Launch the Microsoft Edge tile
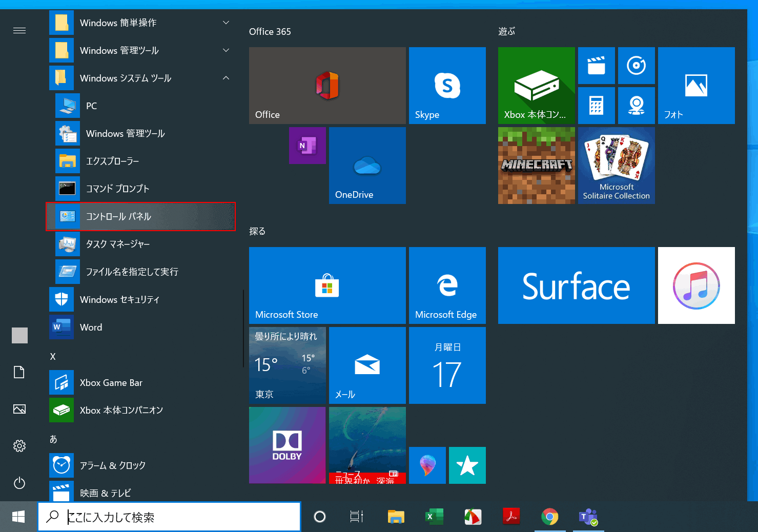 pos(447,285)
